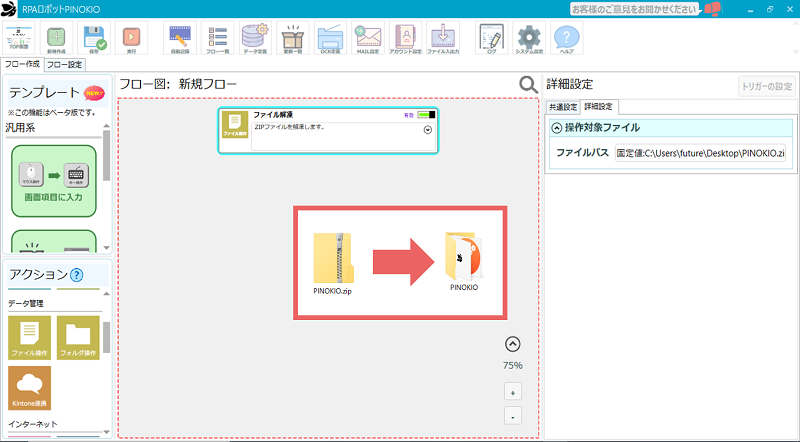Click the フロー図: 新規フロー title
The image size is (800, 442).
pyautogui.click(x=178, y=84)
